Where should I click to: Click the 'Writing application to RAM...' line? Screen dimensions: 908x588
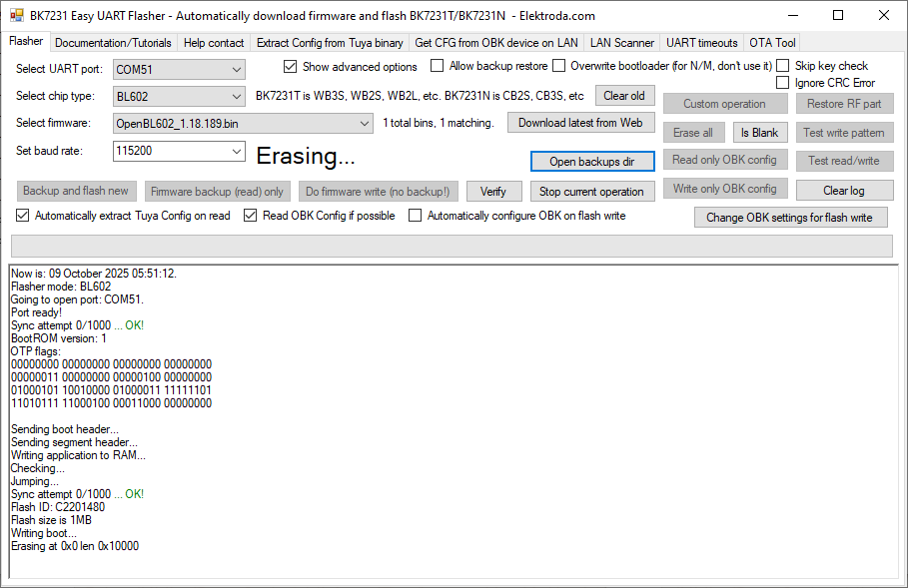[x=78, y=455]
